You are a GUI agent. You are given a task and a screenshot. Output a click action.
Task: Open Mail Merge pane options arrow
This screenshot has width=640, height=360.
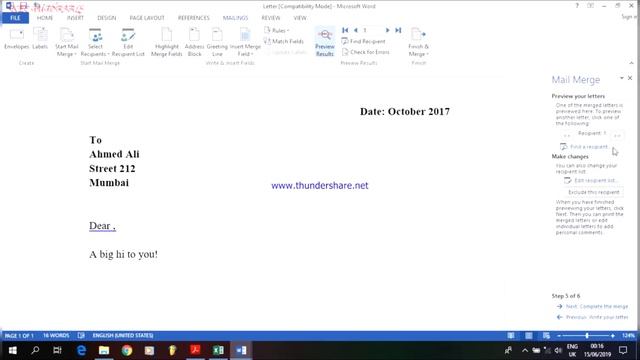(x=622, y=78)
